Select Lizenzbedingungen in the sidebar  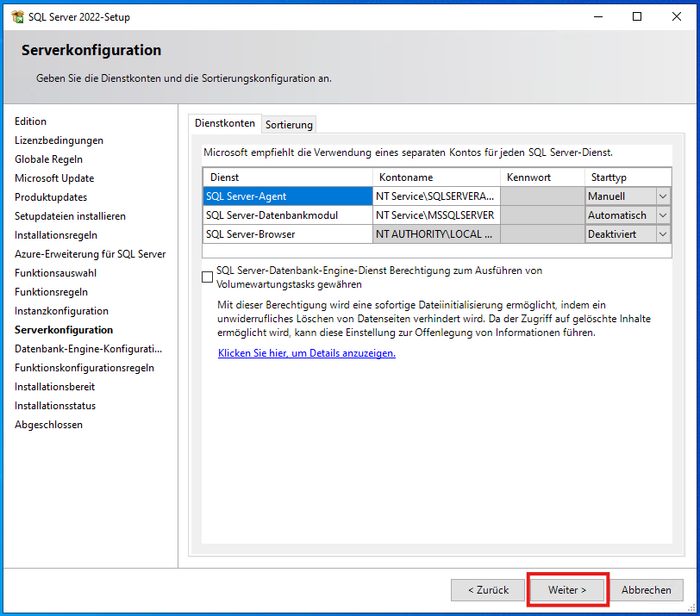click(58, 140)
